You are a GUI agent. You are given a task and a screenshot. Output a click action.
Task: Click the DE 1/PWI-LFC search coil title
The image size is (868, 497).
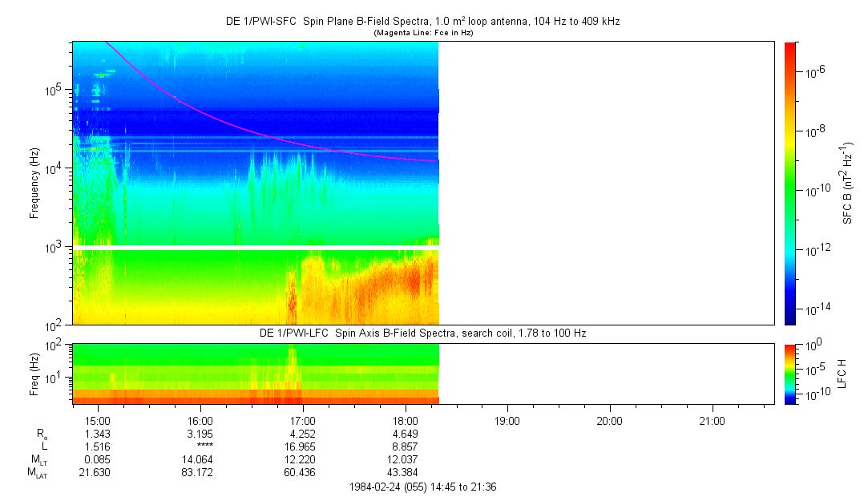tap(422, 333)
